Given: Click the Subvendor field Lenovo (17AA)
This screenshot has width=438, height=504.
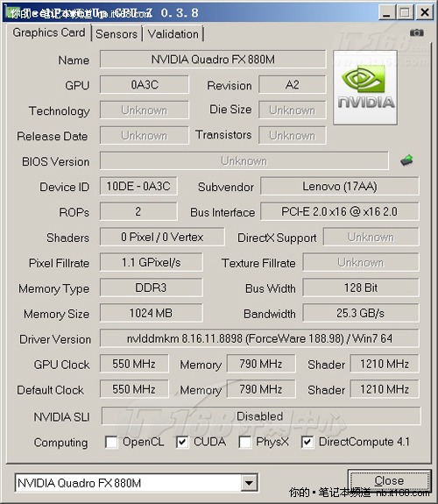Looking at the screenshot, I should point(340,186).
